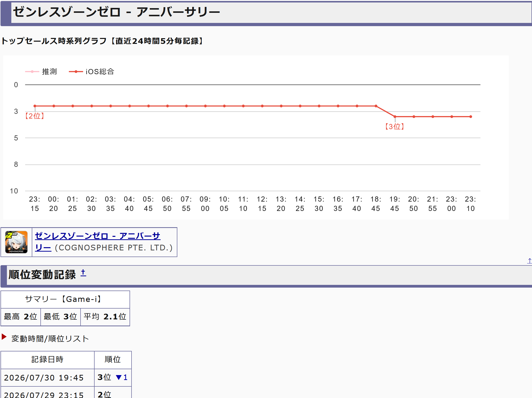Click the x-axis label 15:30
The width and height of the screenshot is (532, 398).
pos(319,204)
